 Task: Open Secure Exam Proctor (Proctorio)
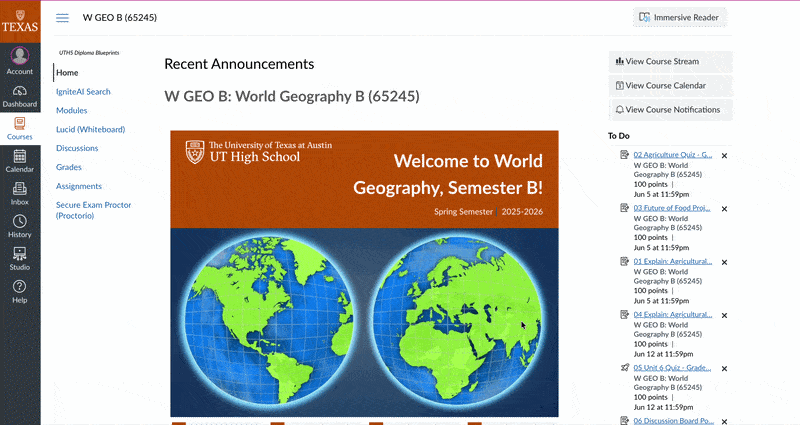coord(93,210)
